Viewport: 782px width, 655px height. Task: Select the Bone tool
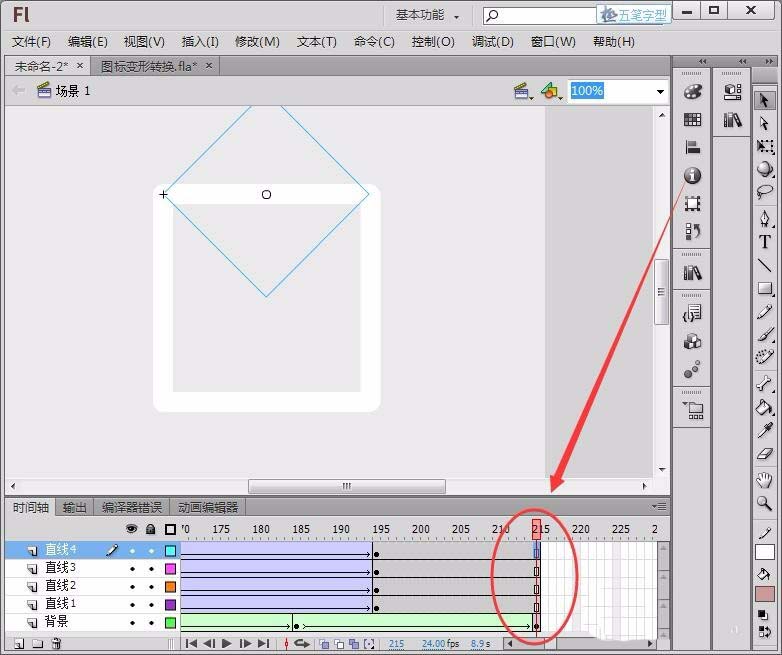pos(764,383)
